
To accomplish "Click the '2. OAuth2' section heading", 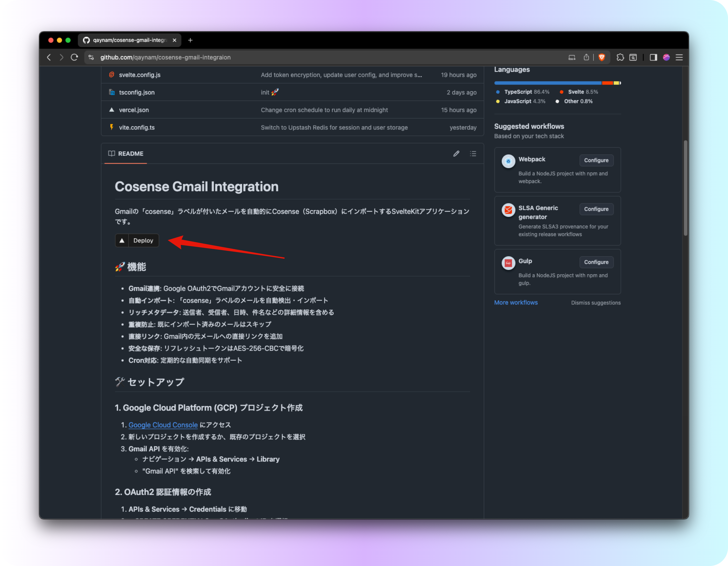I will 163,492.
